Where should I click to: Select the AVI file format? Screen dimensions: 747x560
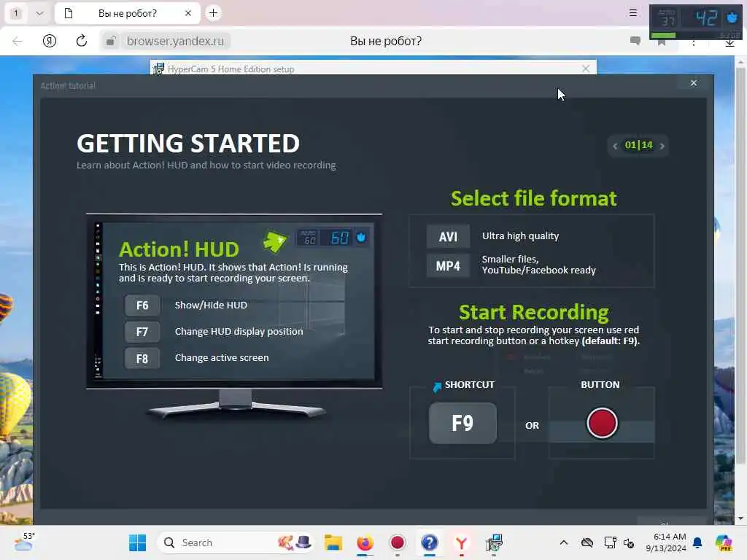coord(448,237)
